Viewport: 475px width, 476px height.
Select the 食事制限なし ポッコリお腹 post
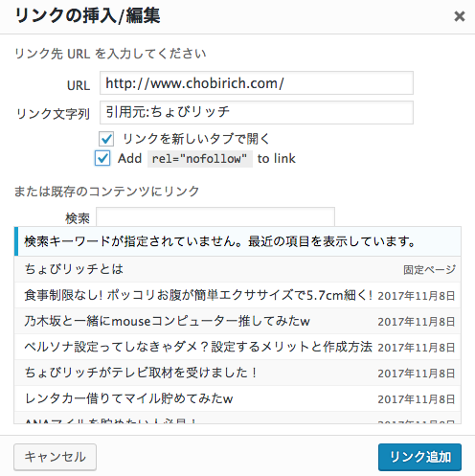click(x=237, y=295)
